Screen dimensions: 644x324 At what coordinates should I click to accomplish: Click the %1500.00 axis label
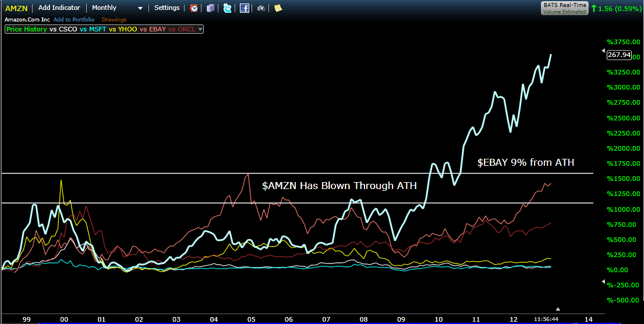click(623, 179)
